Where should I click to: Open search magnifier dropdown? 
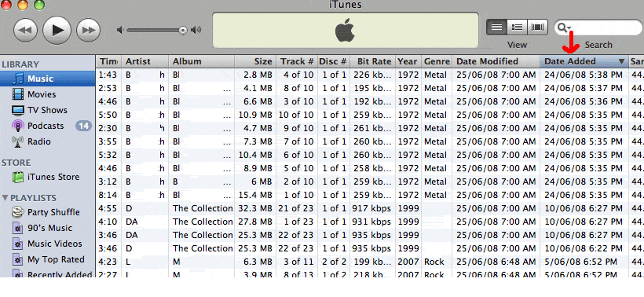[565, 28]
